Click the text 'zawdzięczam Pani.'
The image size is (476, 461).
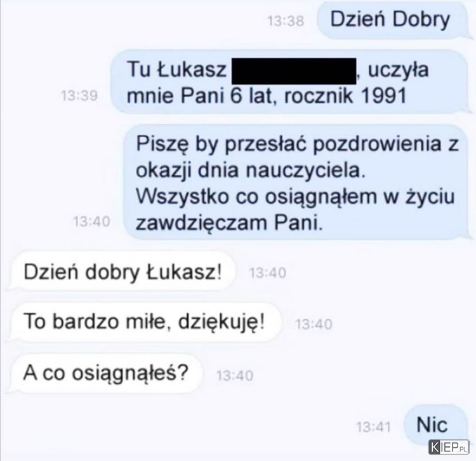(229, 224)
